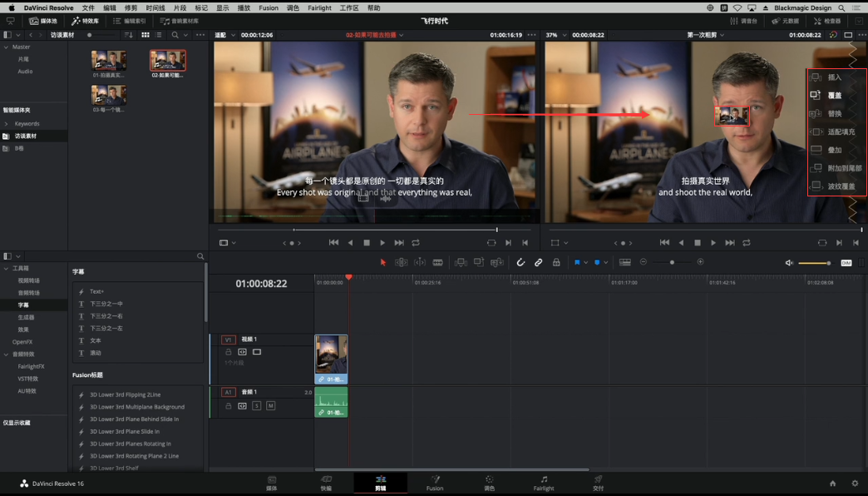Viewport: 868px width, 496px height.
Task: Open the Sound Library button
Action: (179, 21)
